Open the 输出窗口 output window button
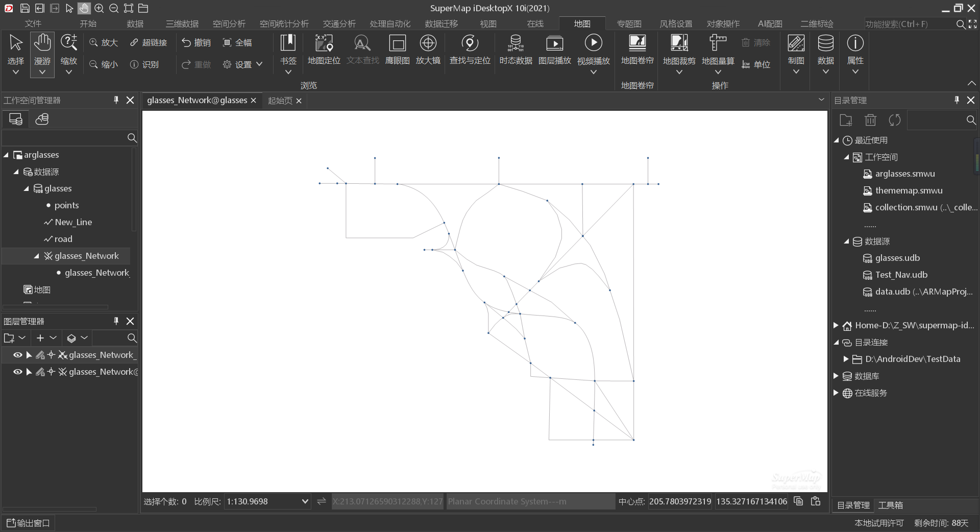The width and height of the screenshot is (980, 532). tap(28, 523)
